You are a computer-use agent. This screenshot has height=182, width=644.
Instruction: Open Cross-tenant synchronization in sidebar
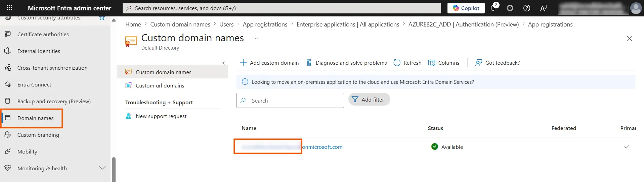click(x=52, y=68)
